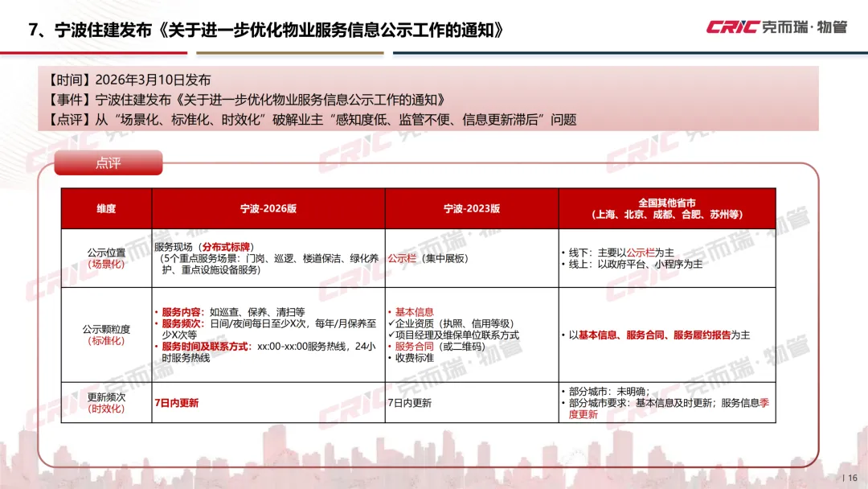Click the 服务现场 (分布式标牌) cell text
The image size is (868, 489).
pos(204,247)
